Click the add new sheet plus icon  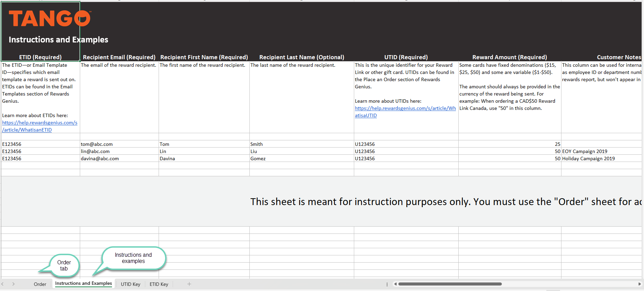(x=189, y=284)
